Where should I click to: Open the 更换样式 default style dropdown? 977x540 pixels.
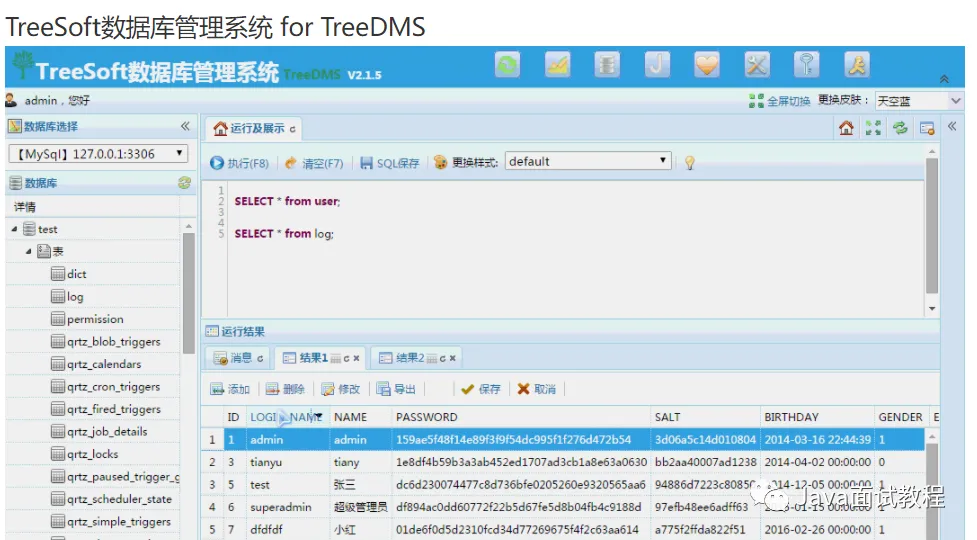(588, 161)
